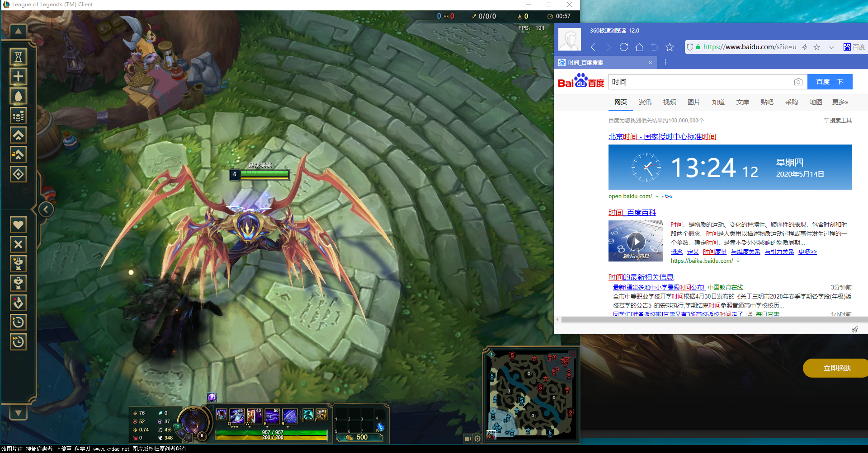Switch to the 资讯 tab
The image size is (868, 453).
click(x=645, y=102)
